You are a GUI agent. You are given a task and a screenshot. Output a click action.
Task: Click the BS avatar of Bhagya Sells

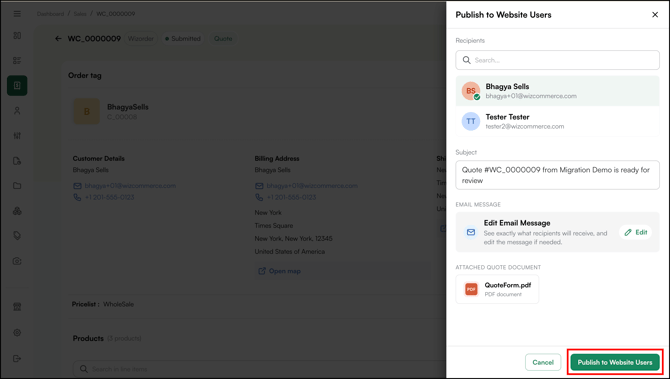tap(471, 91)
